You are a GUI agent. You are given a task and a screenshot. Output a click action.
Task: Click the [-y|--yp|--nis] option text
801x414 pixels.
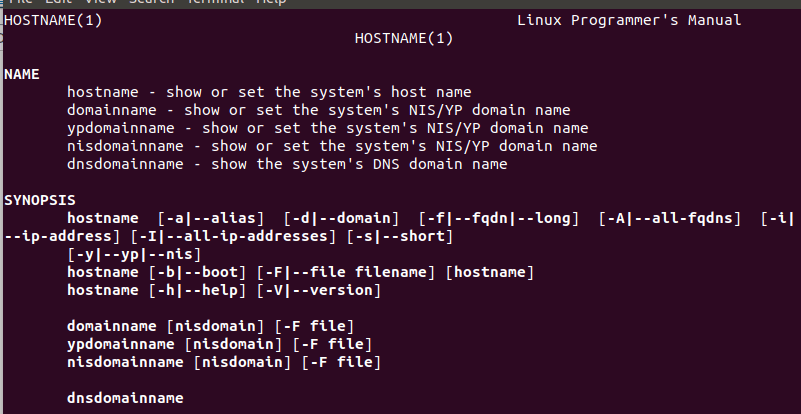[134, 254]
